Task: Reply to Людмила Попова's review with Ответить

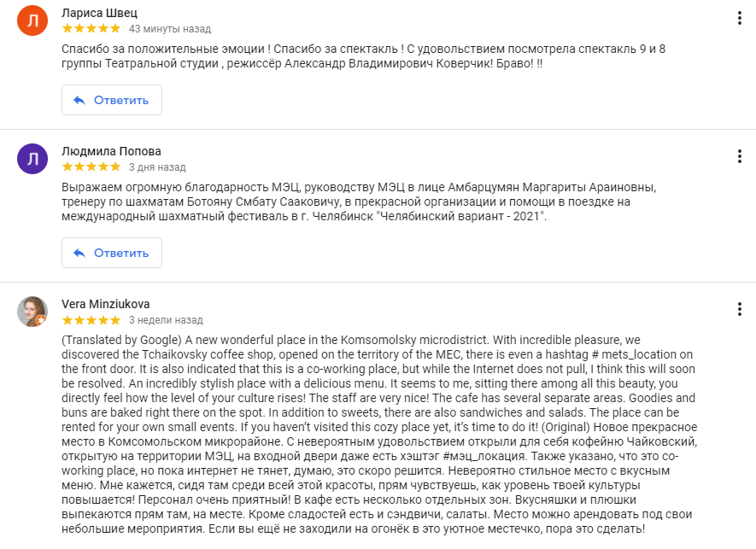Action: point(112,253)
